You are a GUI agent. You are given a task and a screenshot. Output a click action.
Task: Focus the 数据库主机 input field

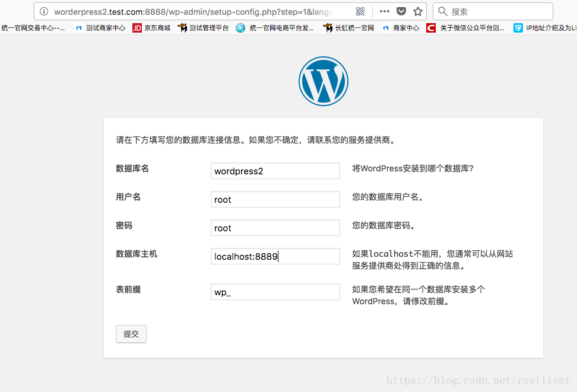pos(275,256)
